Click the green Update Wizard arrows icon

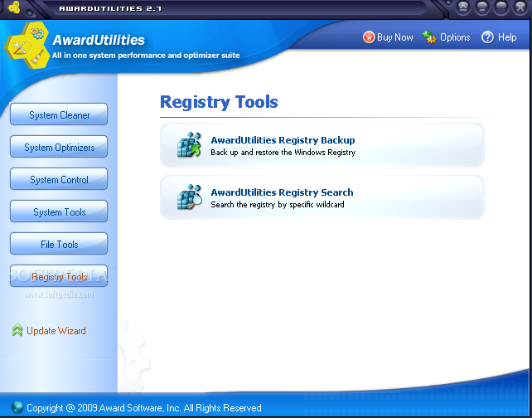pyautogui.click(x=17, y=330)
